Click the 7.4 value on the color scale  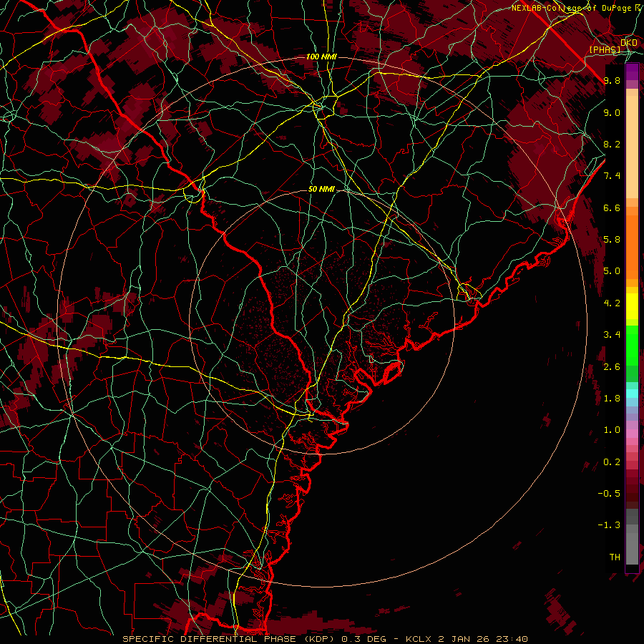tap(612, 176)
